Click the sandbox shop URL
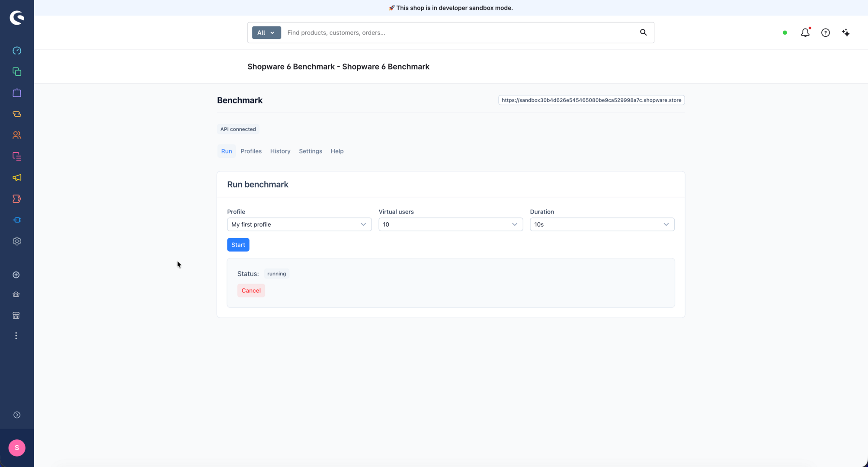This screenshot has width=868, height=467. (591, 100)
